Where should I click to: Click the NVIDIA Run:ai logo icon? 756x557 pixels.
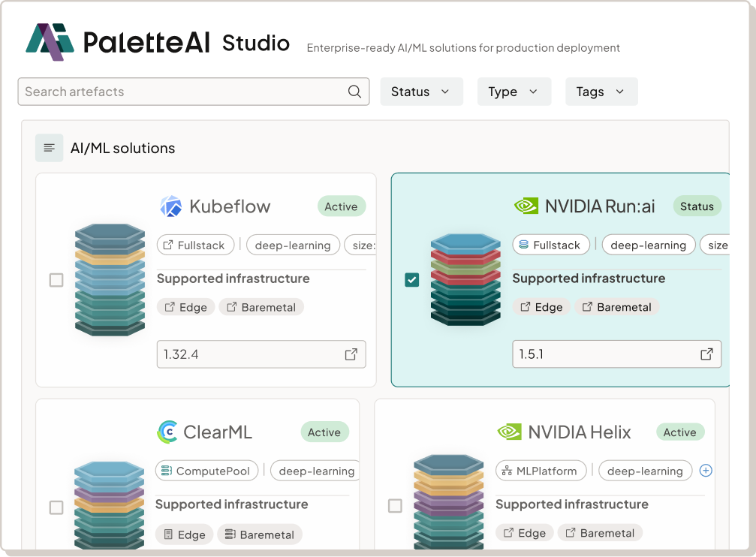(525, 204)
